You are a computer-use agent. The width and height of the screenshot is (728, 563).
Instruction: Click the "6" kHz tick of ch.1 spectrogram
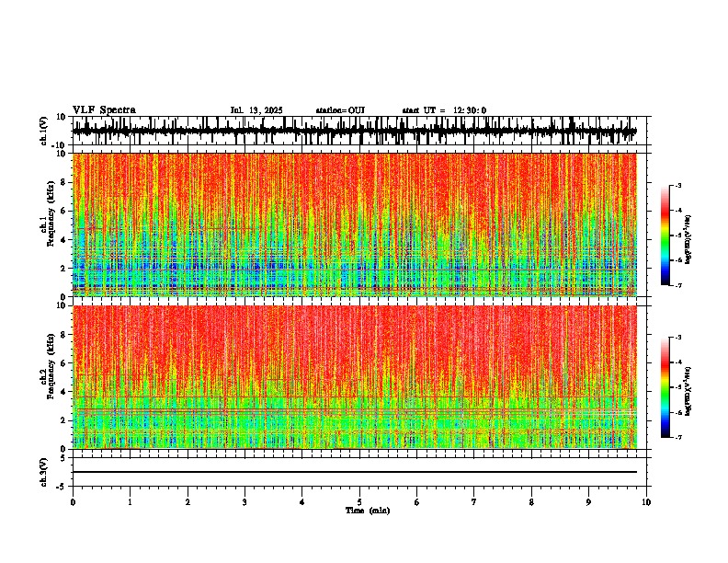pos(64,212)
